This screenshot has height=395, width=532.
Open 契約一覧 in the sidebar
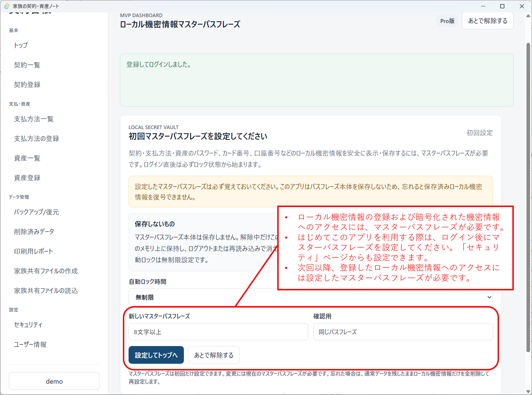coord(27,65)
